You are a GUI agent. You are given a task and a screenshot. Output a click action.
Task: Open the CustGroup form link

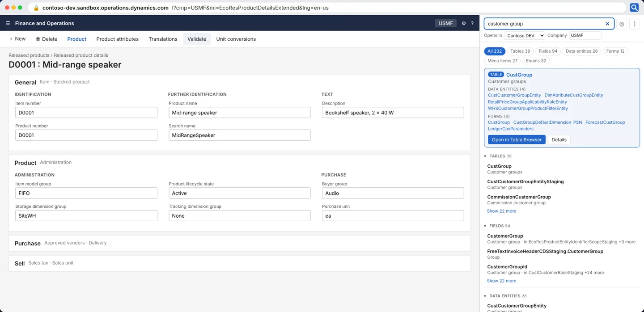(499, 122)
